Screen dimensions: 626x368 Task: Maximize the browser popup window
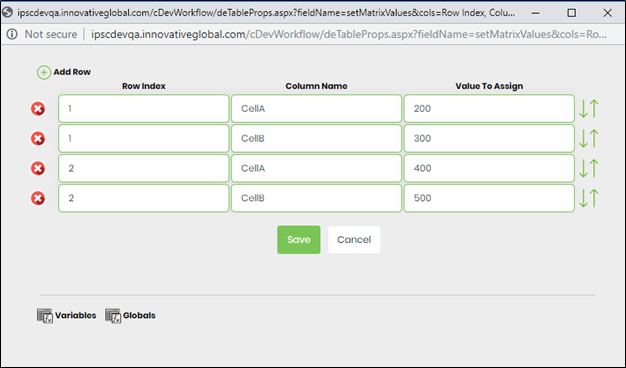coord(572,13)
